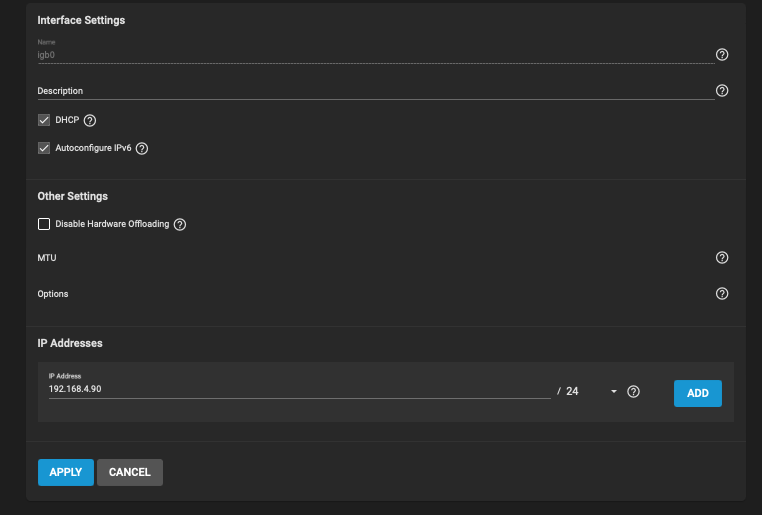Image resolution: width=762 pixels, height=515 pixels.
Task: Click the MTU input field
Action: (376, 258)
